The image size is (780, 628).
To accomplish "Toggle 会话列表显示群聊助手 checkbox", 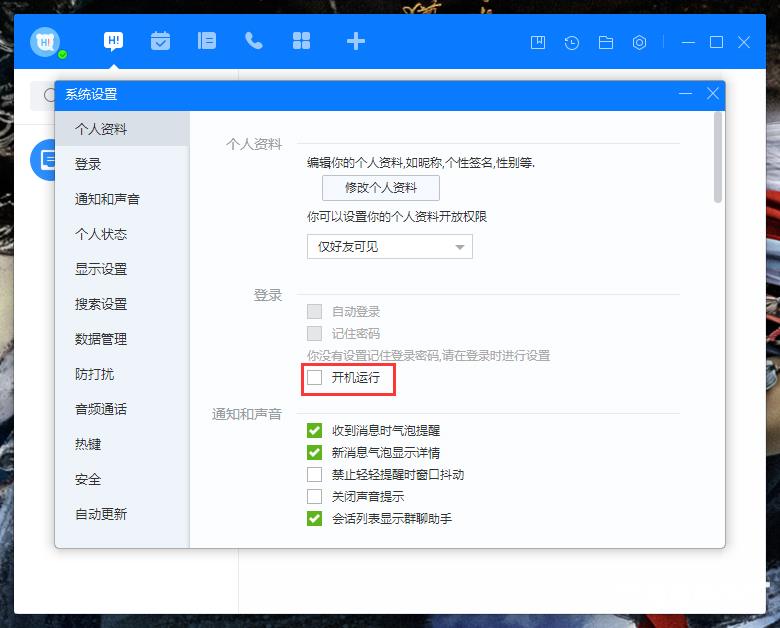I will (314, 519).
